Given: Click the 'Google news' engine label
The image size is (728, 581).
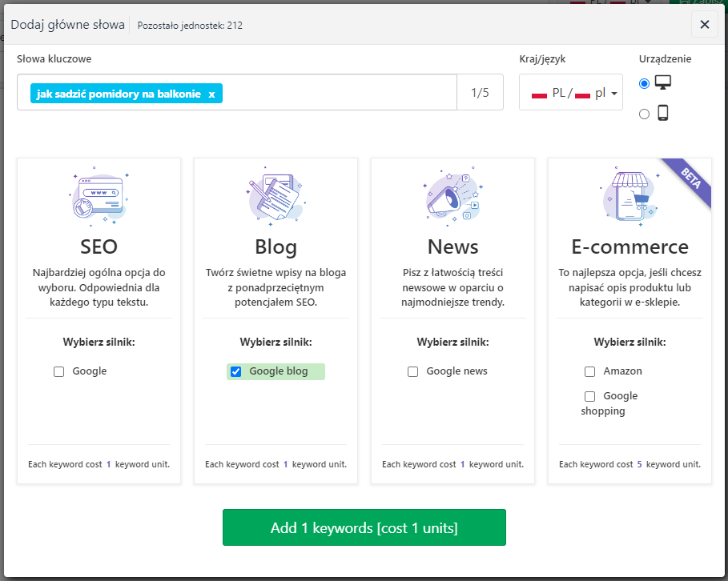Looking at the screenshot, I should 457,371.
